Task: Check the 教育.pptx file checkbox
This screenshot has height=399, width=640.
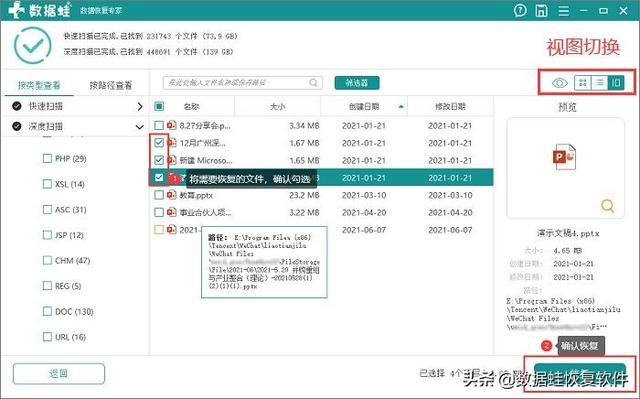Action: click(159, 195)
